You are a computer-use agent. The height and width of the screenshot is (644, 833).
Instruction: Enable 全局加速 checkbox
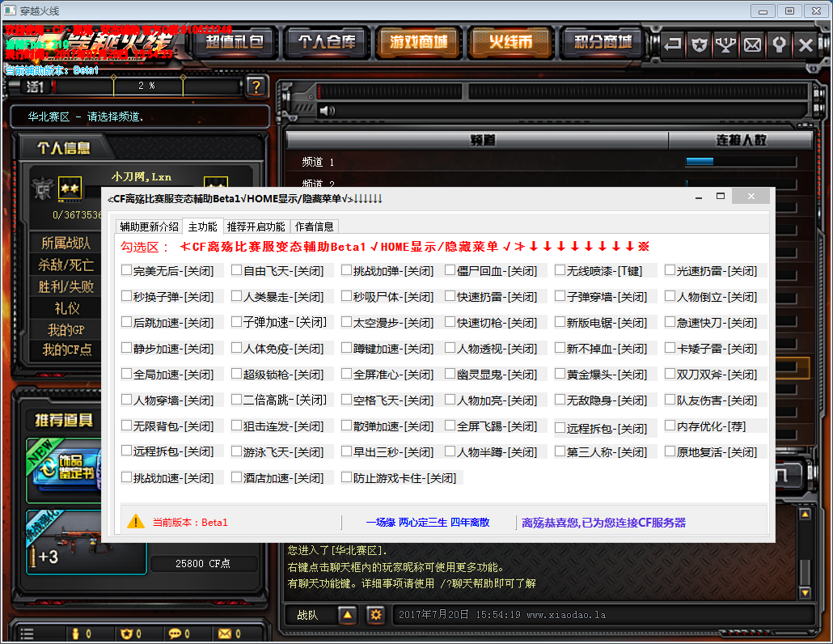coord(126,374)
